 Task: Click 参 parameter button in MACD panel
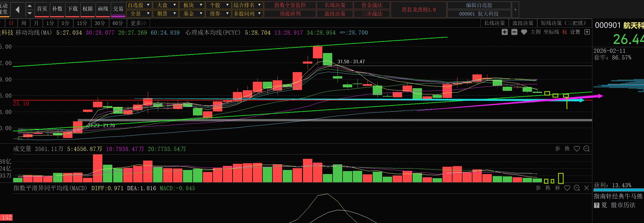click(538, 188)
